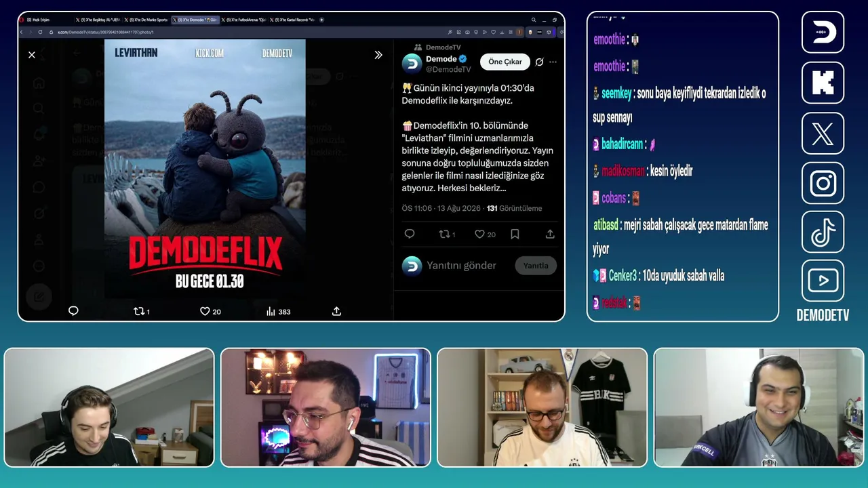Click the Öne Çıkar button
The height and width of the screenshot is (488, 868).
505,62
